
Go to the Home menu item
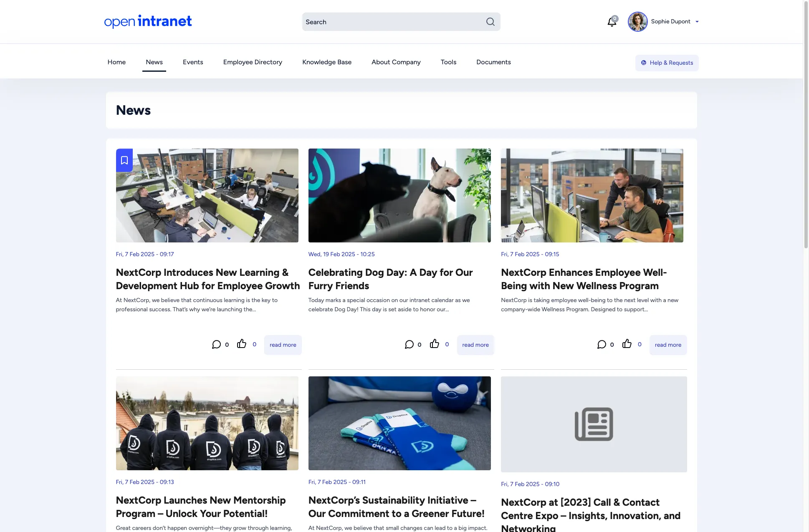(116, 62)
